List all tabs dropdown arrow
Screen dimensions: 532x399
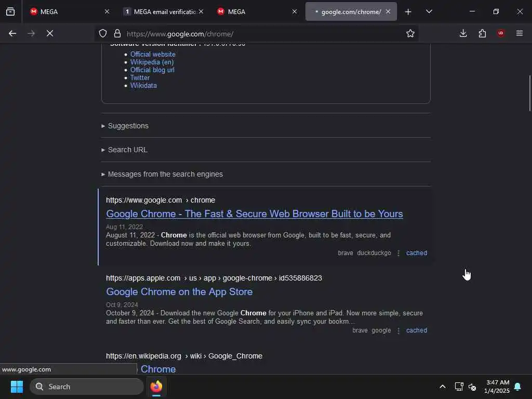click(x=429, y=11)
